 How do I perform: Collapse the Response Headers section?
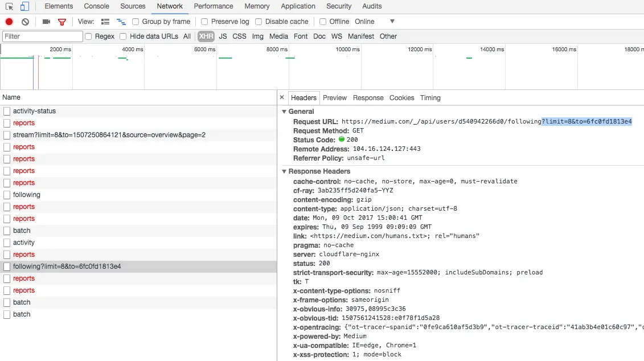(284, 171)
